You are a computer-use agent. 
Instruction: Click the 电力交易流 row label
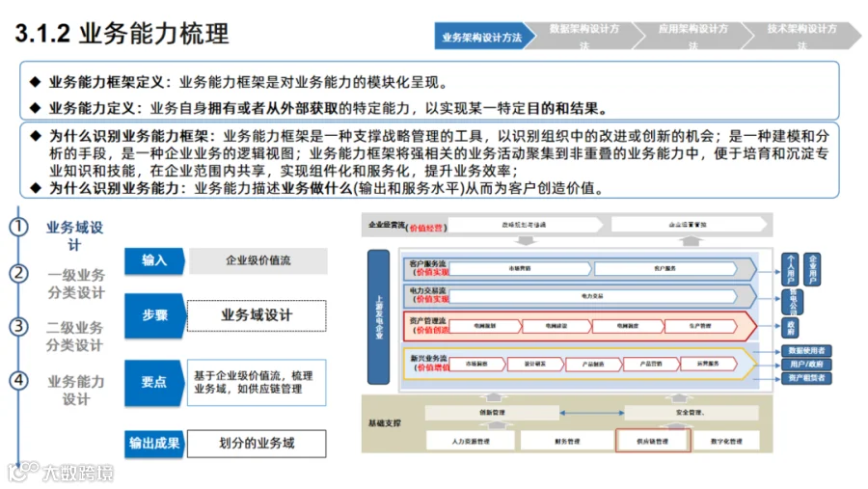click(427, 290)
